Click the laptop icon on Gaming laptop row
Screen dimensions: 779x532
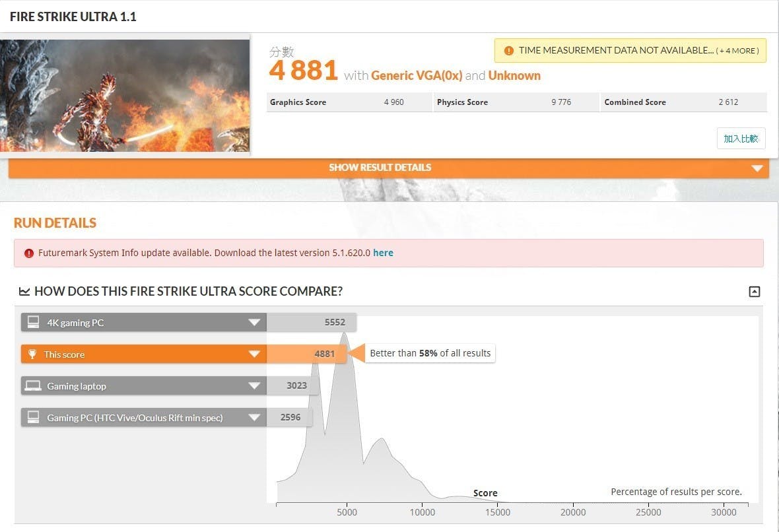click(33, 386)
